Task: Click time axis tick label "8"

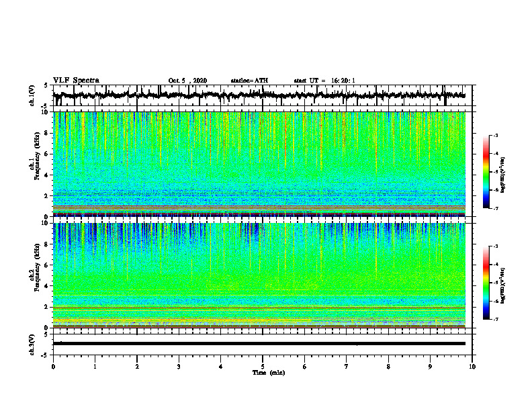Action: click(x=388, y=367)
